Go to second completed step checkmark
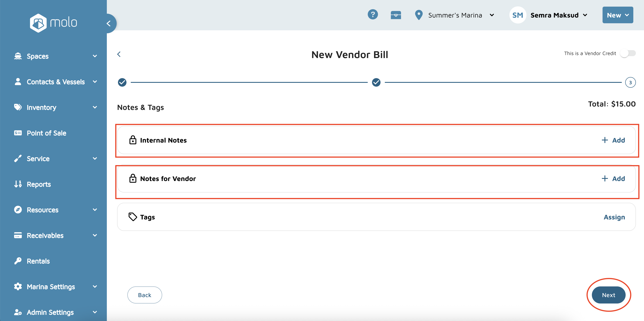644x321 pixels. pos(376,82)
